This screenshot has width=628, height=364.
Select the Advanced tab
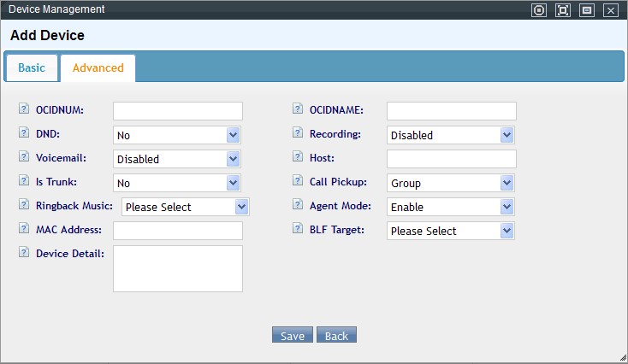tap(98, 68)
